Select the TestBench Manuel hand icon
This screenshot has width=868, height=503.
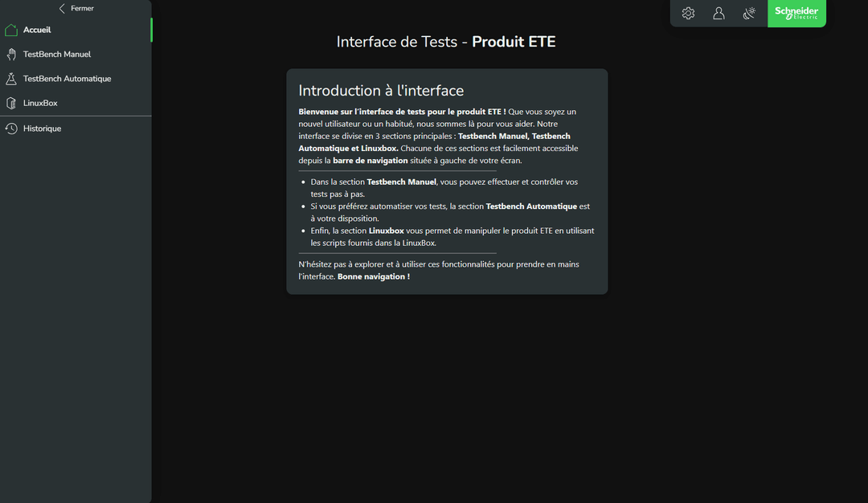[x=10, y=54]
